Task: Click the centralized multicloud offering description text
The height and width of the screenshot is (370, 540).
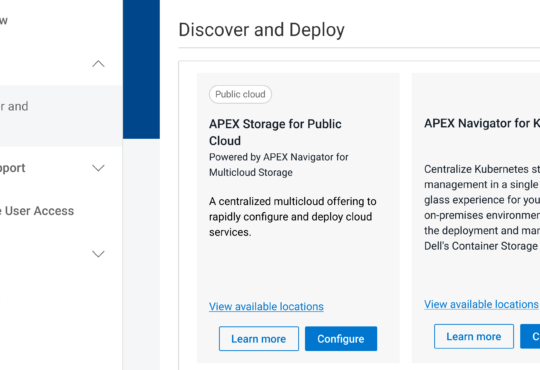Action: pos(293,217)
